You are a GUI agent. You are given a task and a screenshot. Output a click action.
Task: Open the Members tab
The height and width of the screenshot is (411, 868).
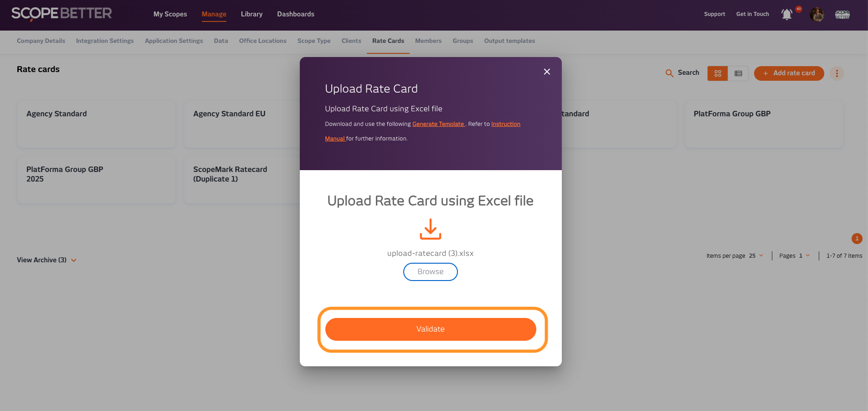point(428,41)
